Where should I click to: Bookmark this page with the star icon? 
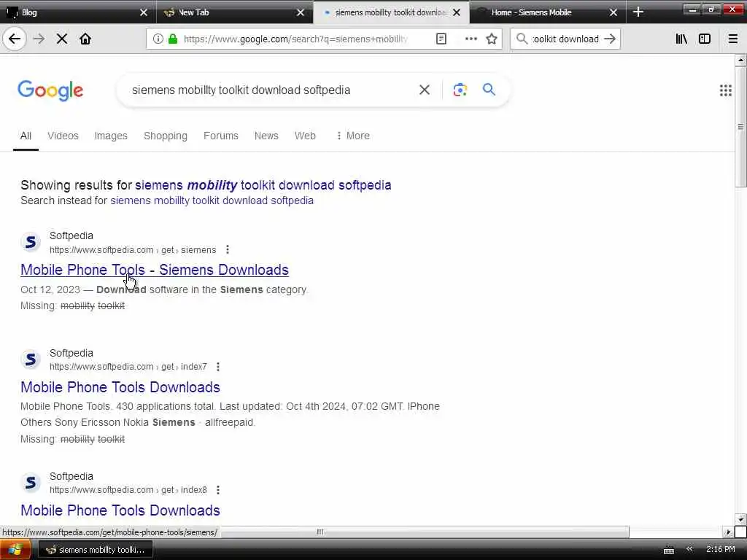point(492,39)
